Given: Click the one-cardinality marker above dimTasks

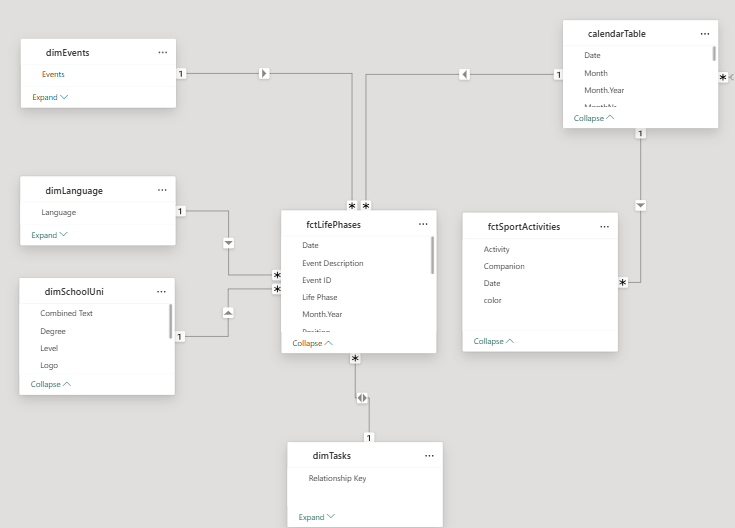Looking at the screenshot, I should click(x=369, y=437).
